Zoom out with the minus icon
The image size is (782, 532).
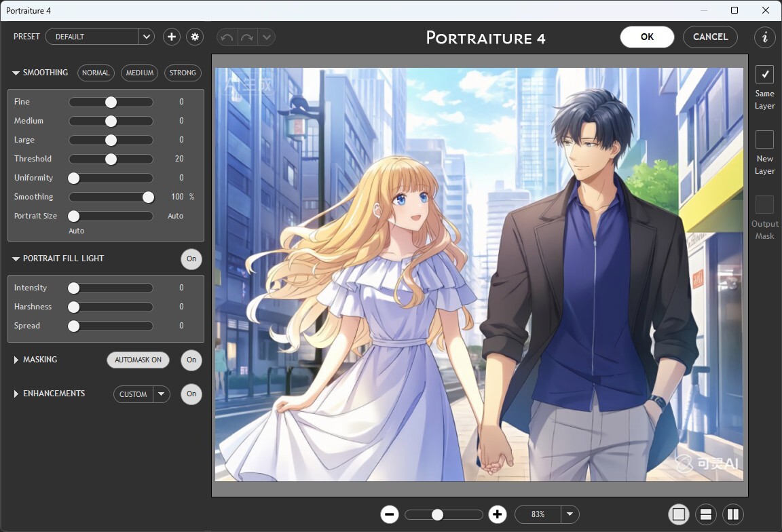click(390, 514)
